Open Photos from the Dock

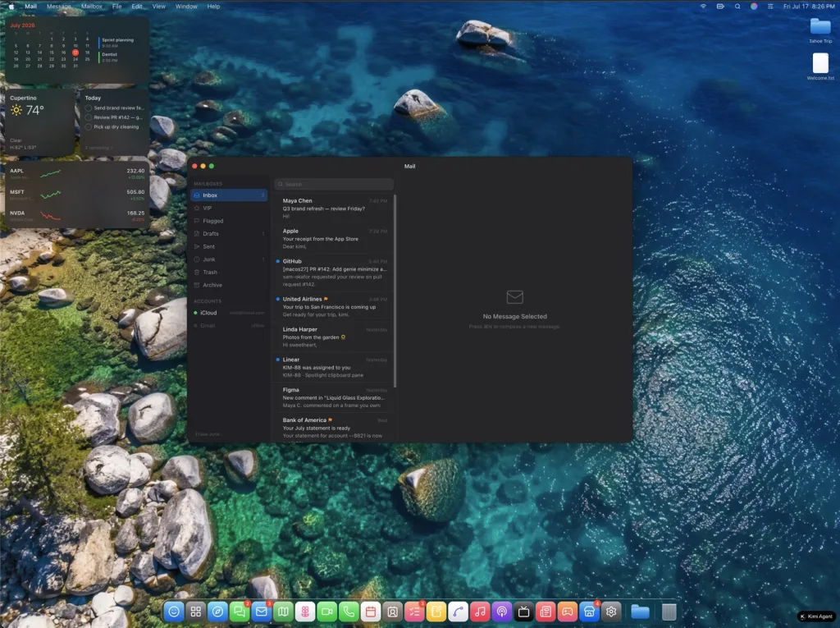point(305,612)
